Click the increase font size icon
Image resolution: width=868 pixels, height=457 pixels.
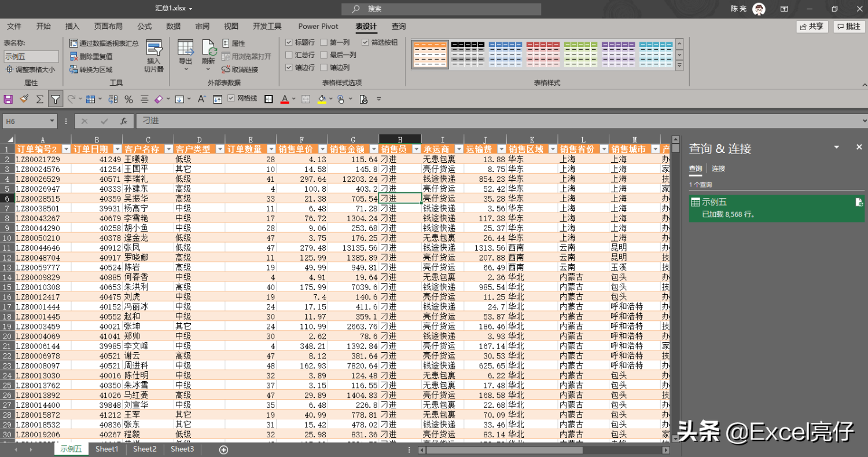(x=201, y=99)
